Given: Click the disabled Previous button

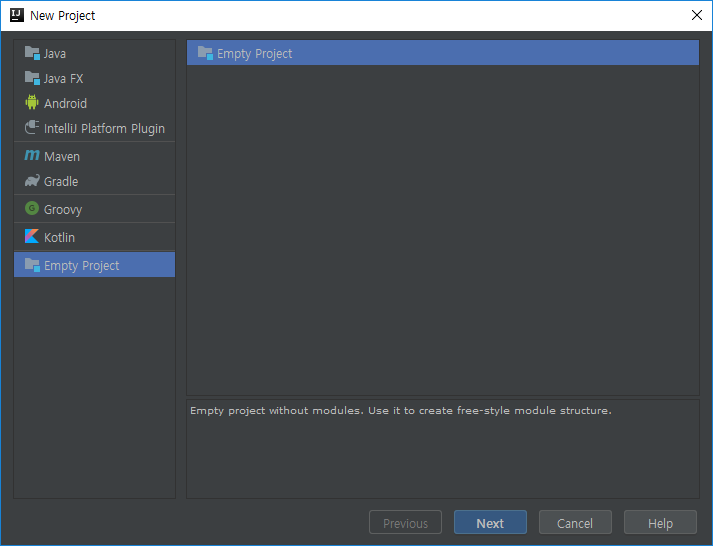Looking at the screenshot, I should click(x=405, y=522).
